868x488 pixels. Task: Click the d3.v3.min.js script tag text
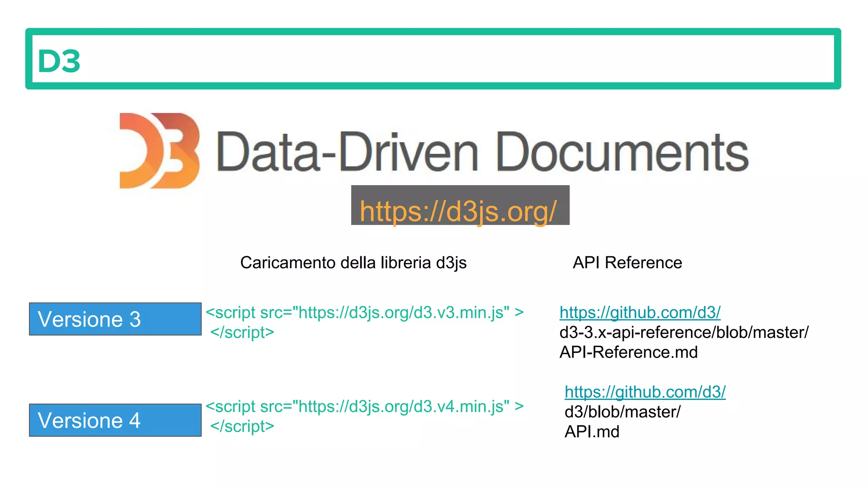364,313
